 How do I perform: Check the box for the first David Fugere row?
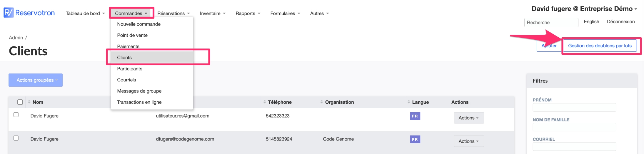[x=16, y=115]
